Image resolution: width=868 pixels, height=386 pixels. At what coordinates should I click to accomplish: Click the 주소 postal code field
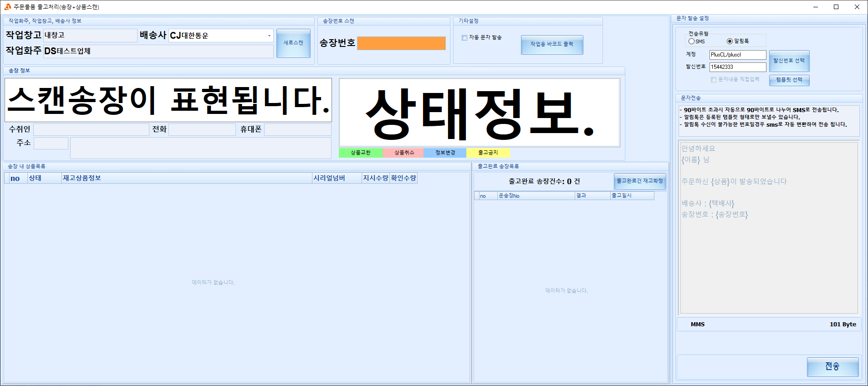click(x=51, y=143)
